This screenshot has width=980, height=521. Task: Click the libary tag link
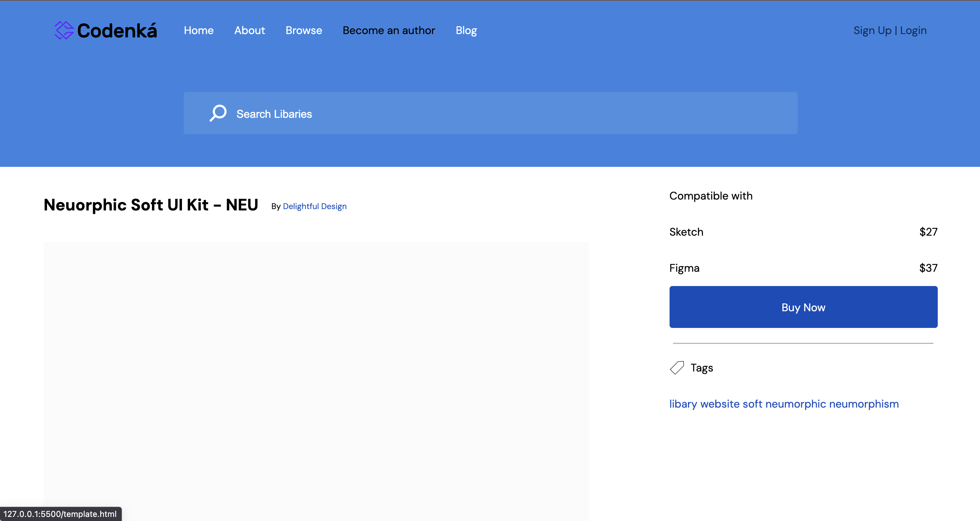pos(683,404)
